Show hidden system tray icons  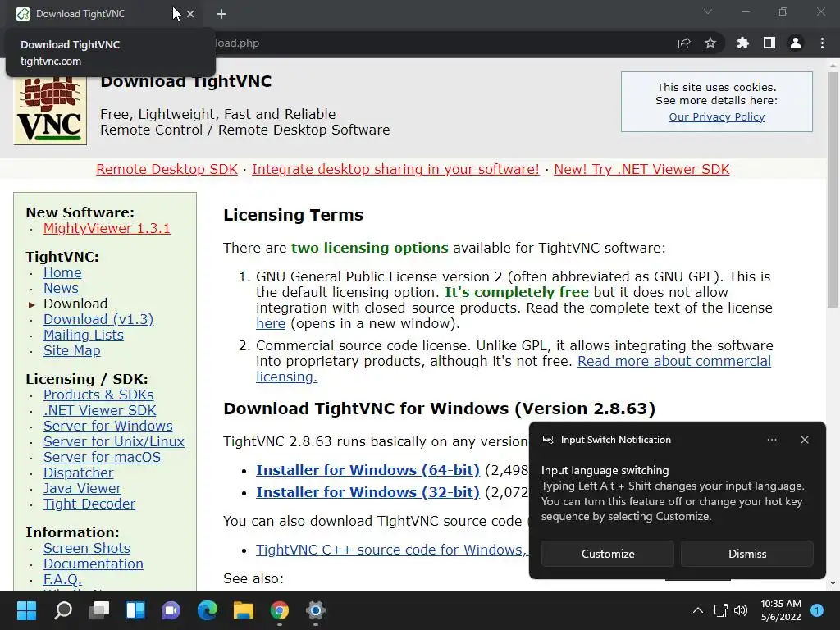pos(697,610)
